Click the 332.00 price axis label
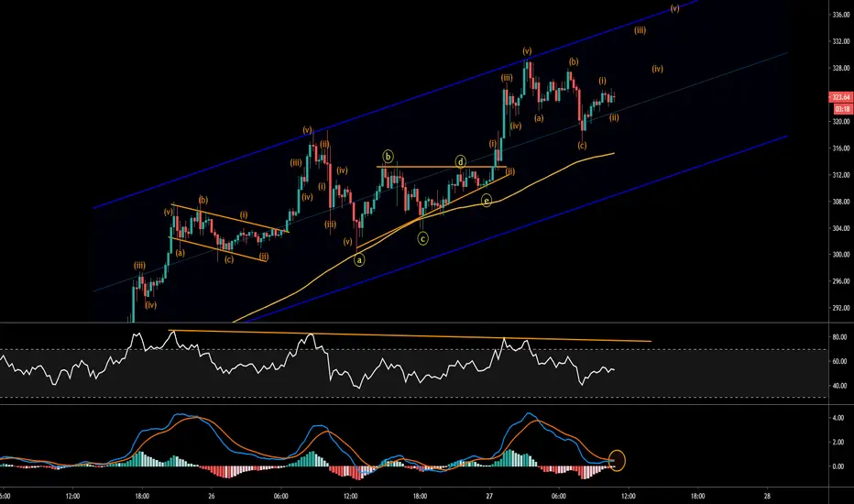This screenshot has height=504, width=854. tap(841, 41)
